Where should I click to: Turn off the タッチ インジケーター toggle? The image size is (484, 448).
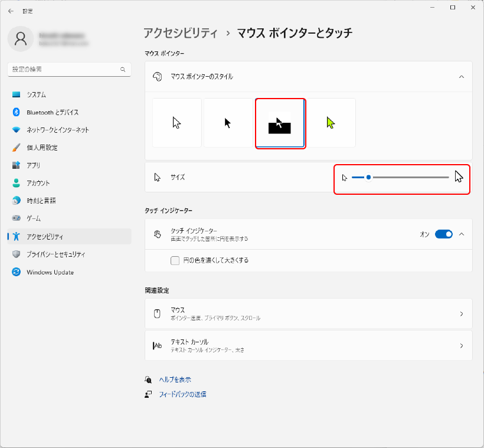point(443,234)
